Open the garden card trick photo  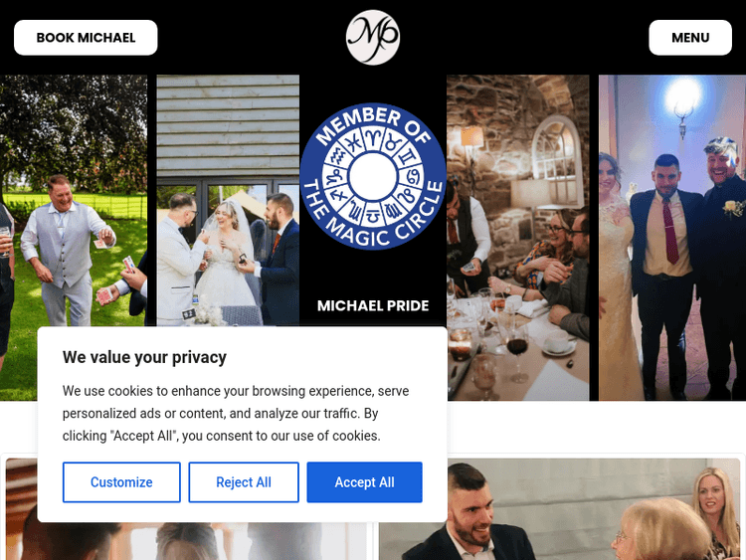point(74,200)
